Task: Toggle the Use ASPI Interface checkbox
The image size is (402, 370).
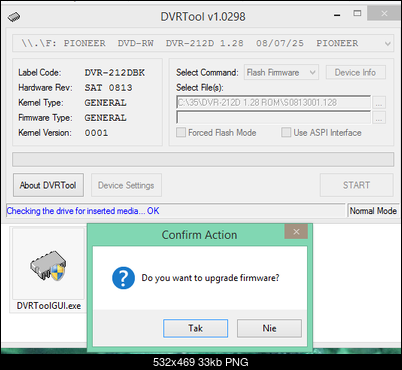Action: (x=286, y=132)
